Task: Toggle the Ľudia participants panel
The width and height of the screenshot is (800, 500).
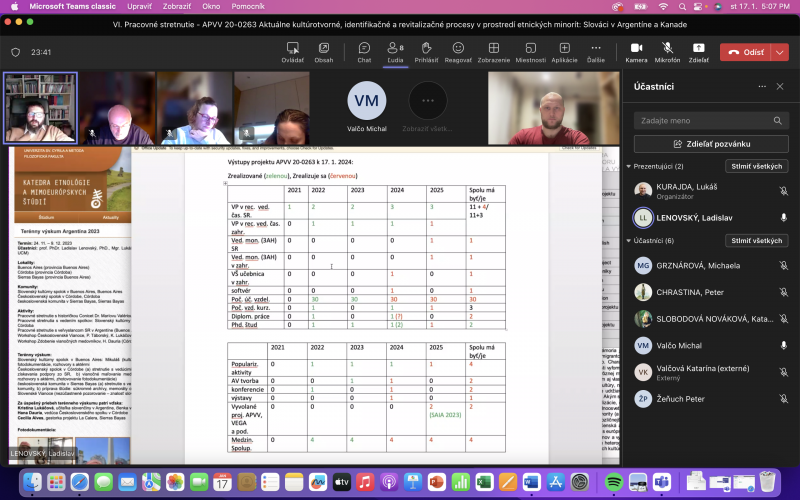Action: pyautogui.click(x=395, y=49)
